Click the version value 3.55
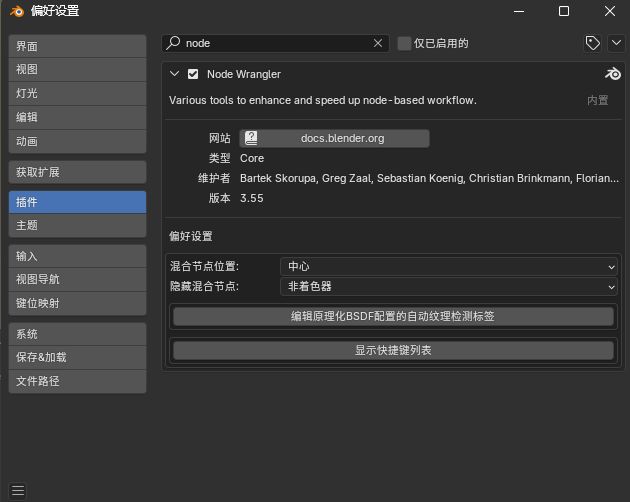This screenshot has height=502, width=630. coord(252,198)
